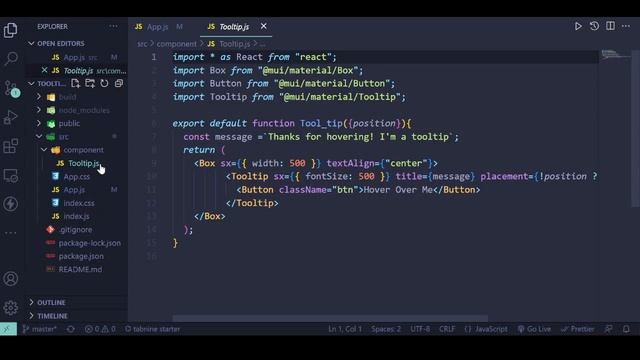Close the Tooltip.js editor tab
Viewport: 640px width, 360px height.
click(x=264, y=26)
